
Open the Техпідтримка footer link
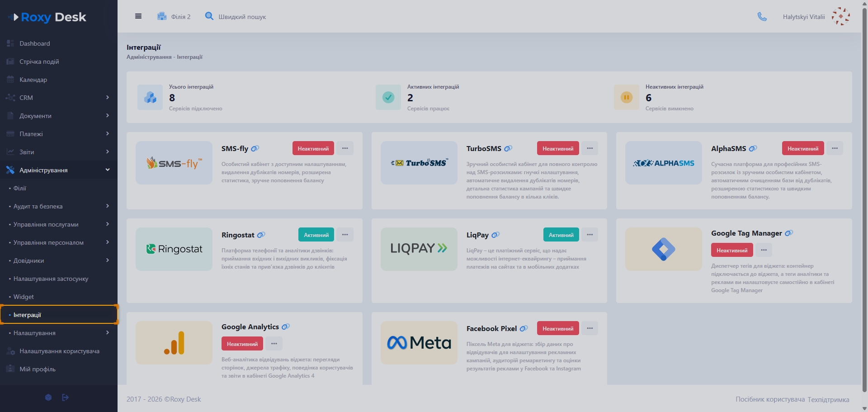828,399
